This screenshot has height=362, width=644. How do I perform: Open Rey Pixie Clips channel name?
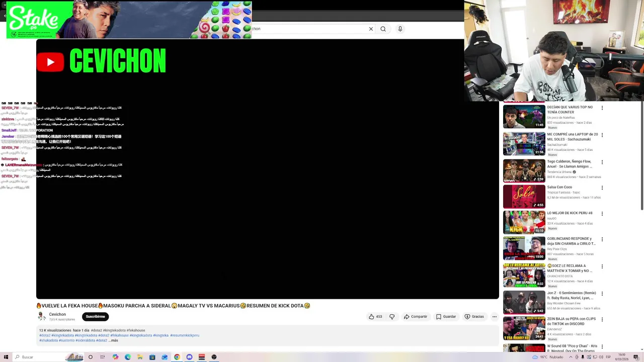pyautogui.click(x=557, y=249)
